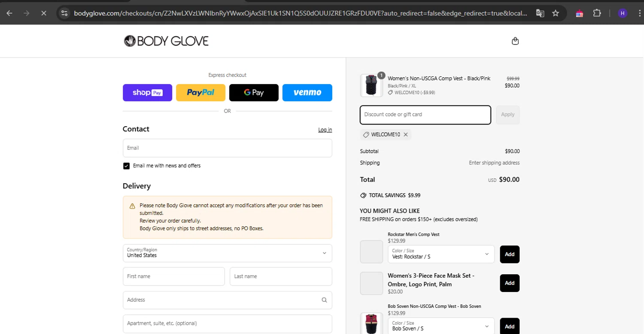Click the browser forward arrow
This screenshot has height=334, width=644.
[x=27, y=13]
